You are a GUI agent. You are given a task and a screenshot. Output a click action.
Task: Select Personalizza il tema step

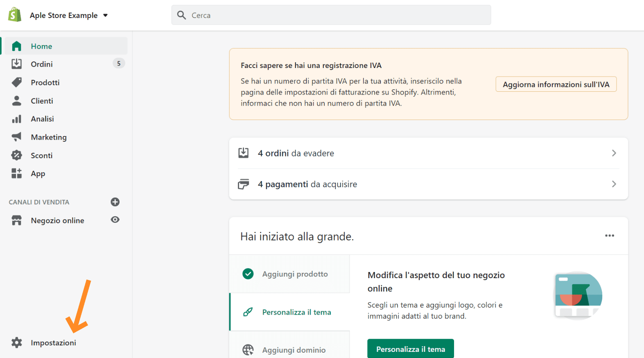[290, 312]
